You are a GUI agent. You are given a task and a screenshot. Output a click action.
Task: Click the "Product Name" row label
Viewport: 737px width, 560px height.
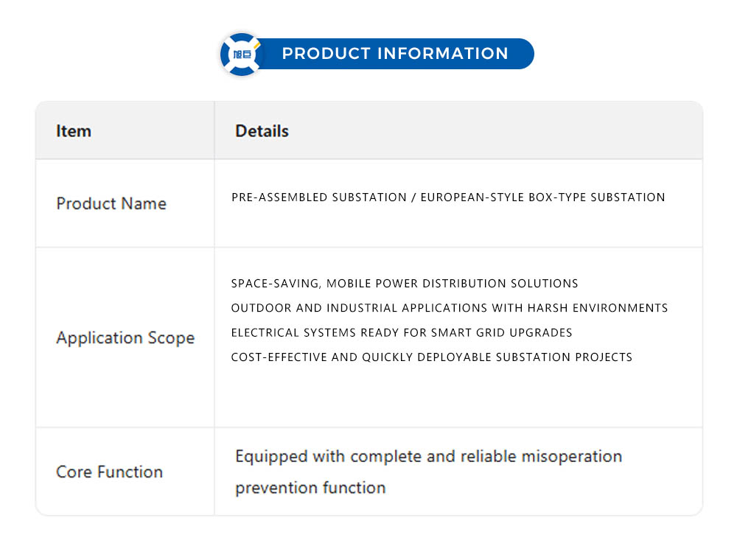pyautogui.click(x=111, y=203)
